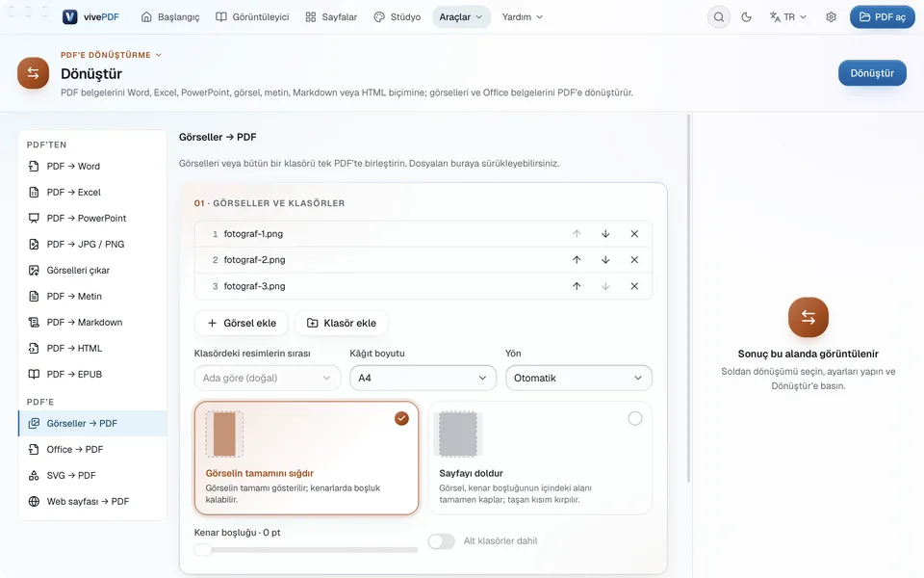
Task: Select the Görselin tamamını sığdır option
Action: [306, 459]
